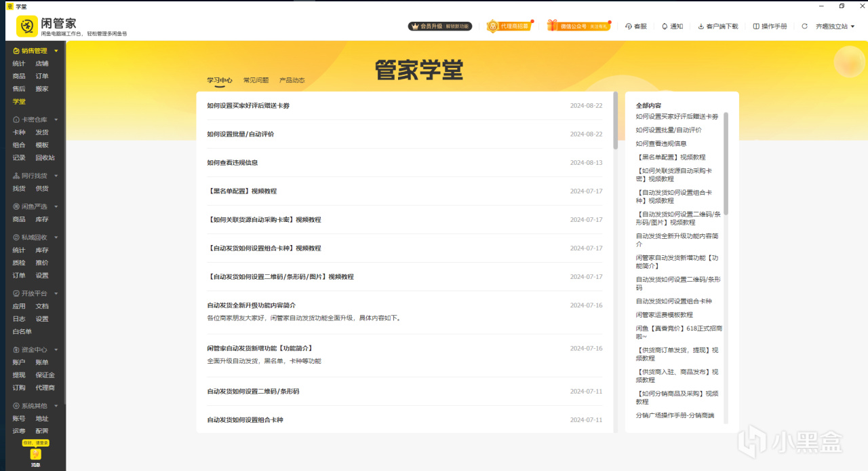The image size is (868, 471).
Task: Click 分销广场操作手册-分销商端 in right panel
Action: [675, 415]
